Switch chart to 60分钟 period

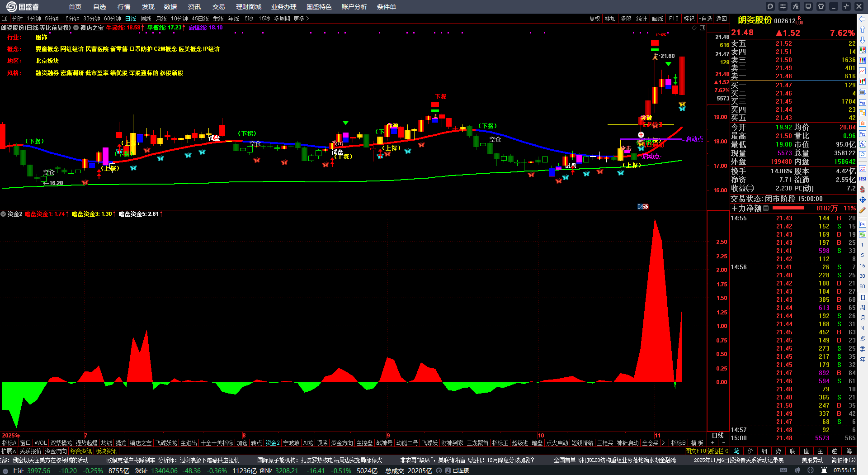point(113,19)
